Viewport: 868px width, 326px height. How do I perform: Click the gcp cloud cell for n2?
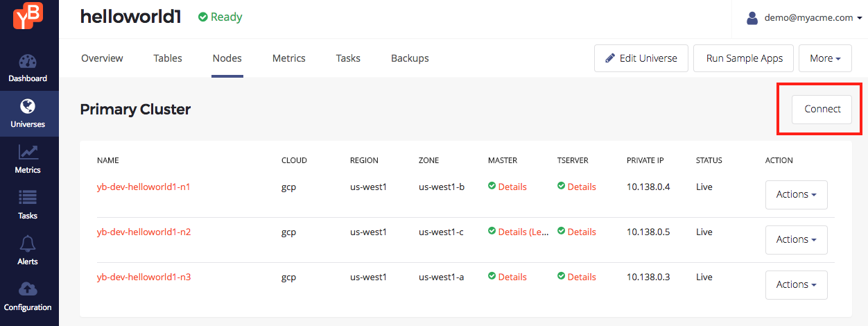click(x=288, y=232)
